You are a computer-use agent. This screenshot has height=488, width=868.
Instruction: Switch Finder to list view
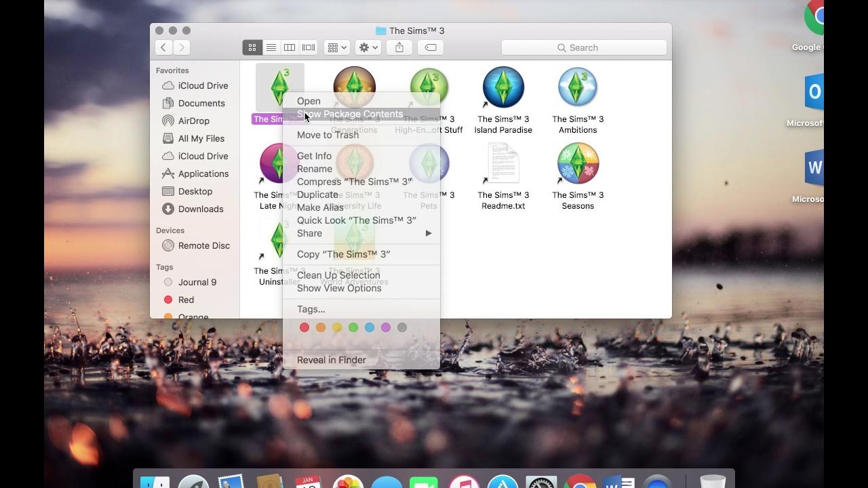point(271,47)
